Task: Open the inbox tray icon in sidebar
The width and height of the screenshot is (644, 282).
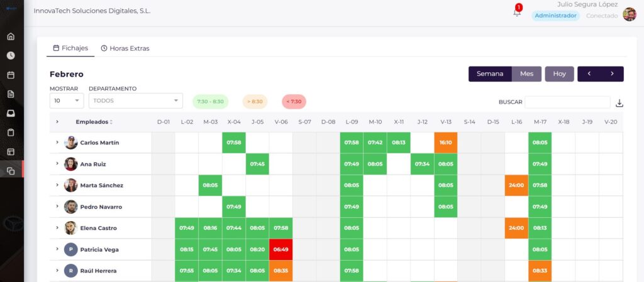Action: [11, 113]
